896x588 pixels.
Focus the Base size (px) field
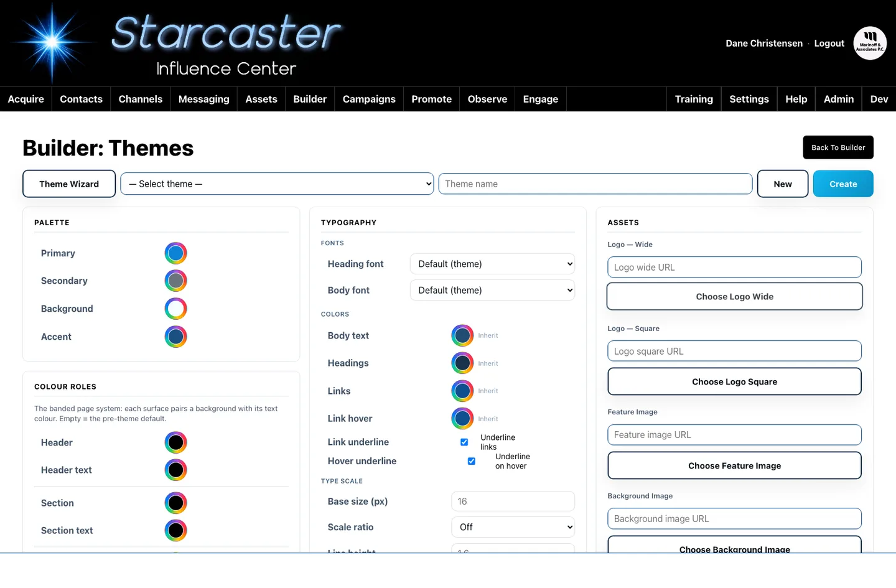513,502
